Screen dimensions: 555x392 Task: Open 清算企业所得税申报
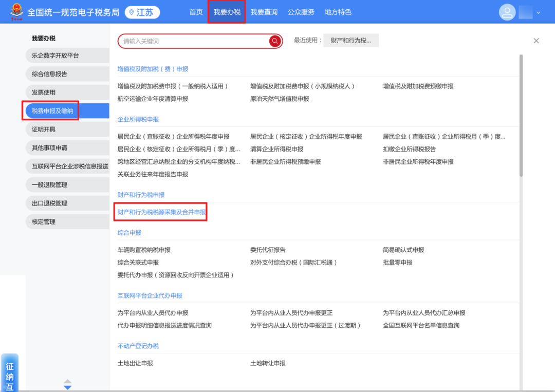tap(276, 149)
